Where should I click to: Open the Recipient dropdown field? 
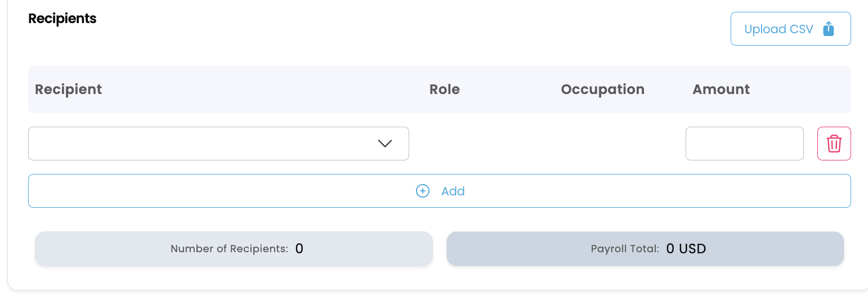point(203,144)
